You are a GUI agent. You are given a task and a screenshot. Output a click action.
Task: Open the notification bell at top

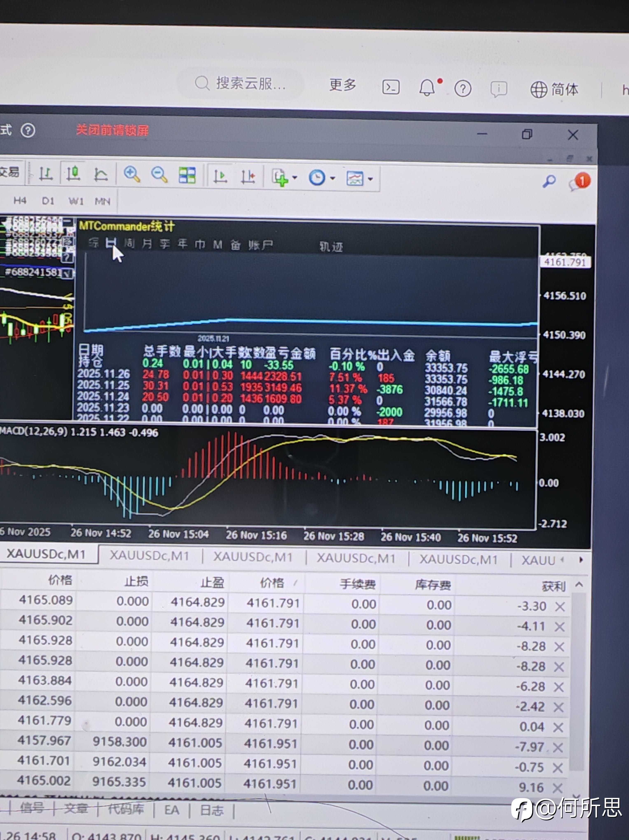click(x=427, y=88)
